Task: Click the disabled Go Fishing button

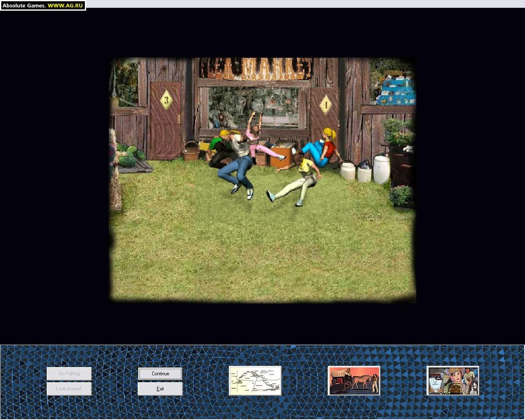Action: [69, 373]
